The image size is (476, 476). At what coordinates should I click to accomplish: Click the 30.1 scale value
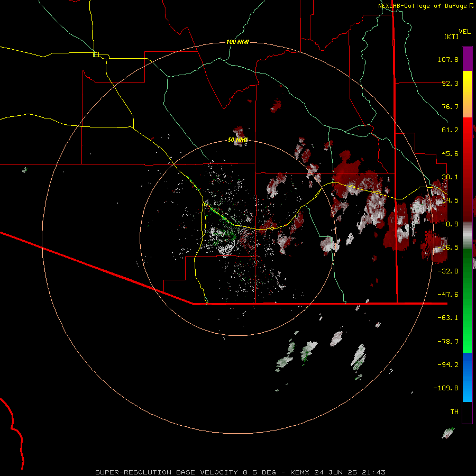click(450, 177)
